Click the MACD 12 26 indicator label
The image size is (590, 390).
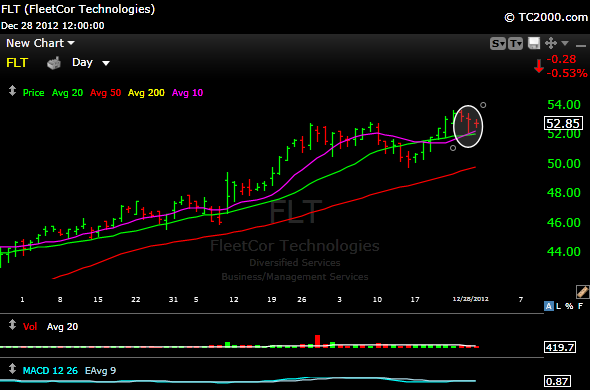[50, 371]
